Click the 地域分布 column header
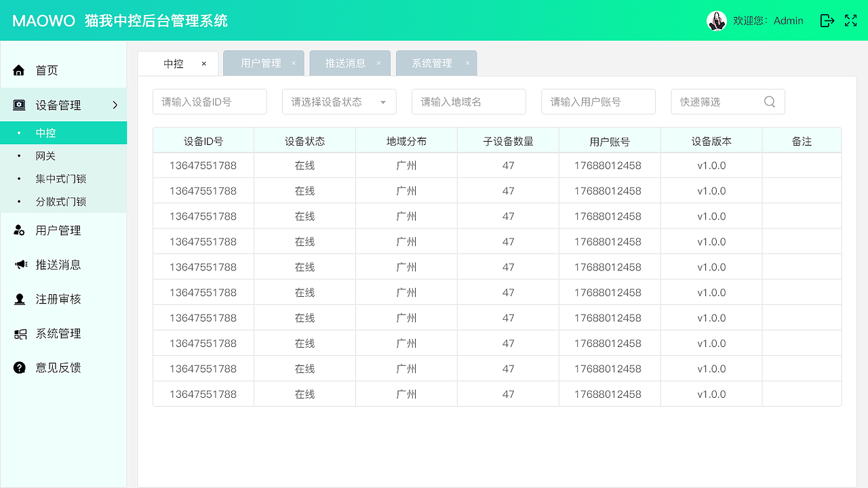This screenshot has width=868, height=488. [x=407, y=141]
